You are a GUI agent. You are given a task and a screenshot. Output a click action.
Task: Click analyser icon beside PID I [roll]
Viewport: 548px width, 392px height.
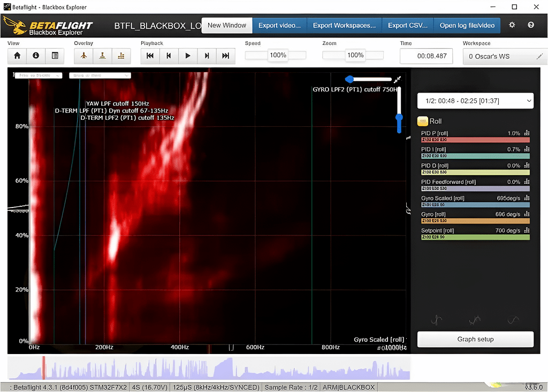[x=527, y=149]
